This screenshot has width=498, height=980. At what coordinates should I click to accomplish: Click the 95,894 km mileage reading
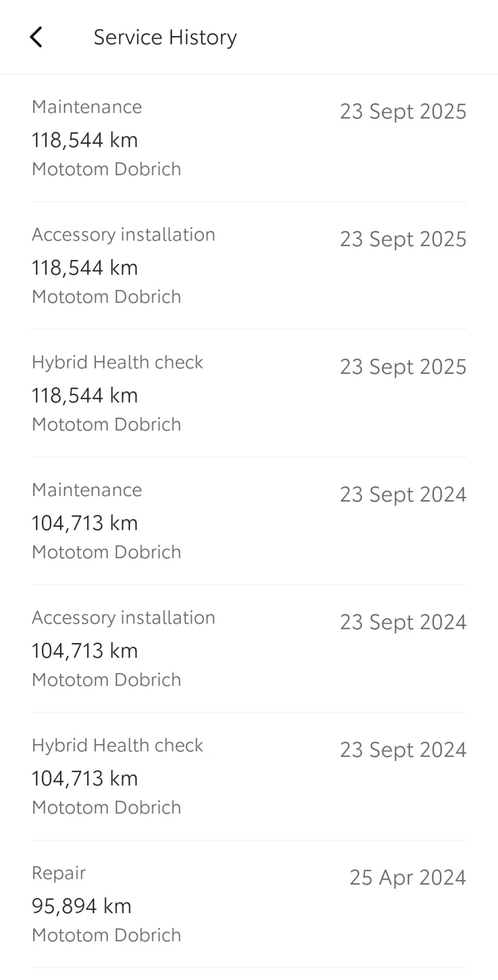[x=82, y=906]
